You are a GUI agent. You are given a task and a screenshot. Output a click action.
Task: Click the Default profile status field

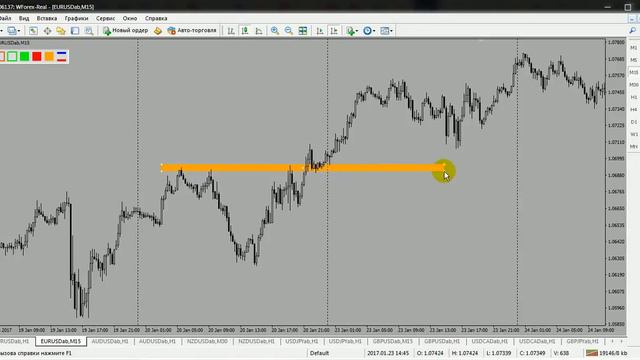319,353
